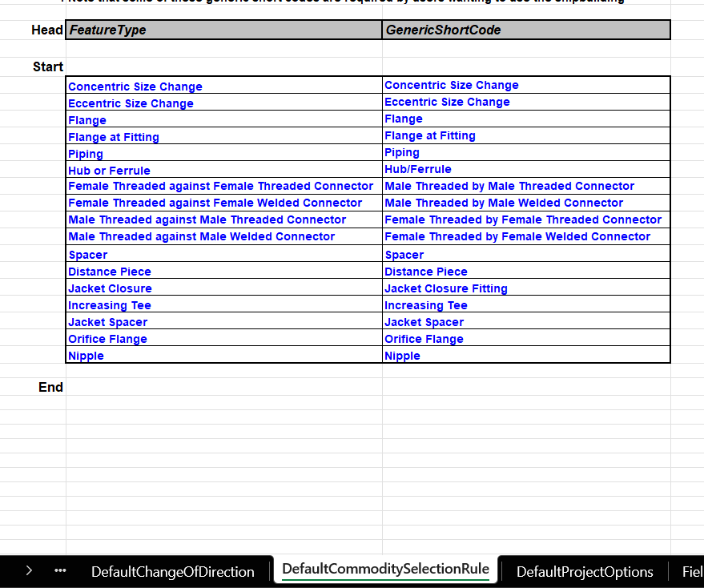
Task: Select GenericShortCode cell Orifice Flange
Action: coord(526,338)
